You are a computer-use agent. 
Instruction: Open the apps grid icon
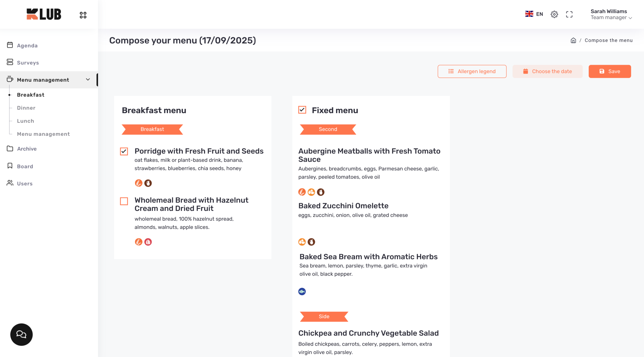pyautogui.click(x=83, y=15)
